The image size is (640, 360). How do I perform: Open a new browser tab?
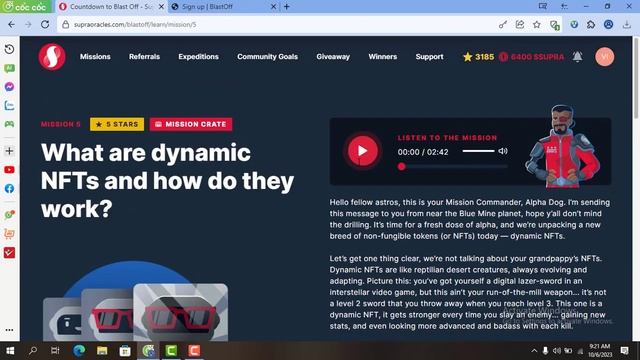pos(287,7)
